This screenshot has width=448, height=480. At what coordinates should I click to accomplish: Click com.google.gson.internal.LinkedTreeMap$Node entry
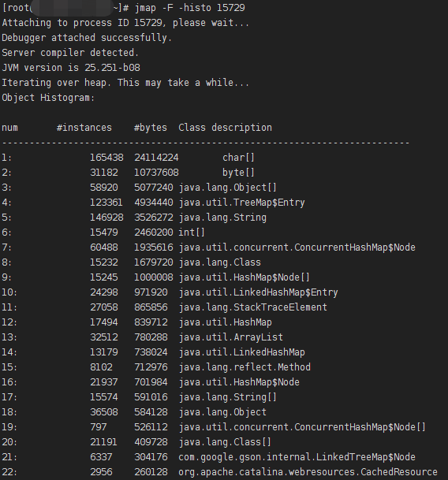point(297,457)
